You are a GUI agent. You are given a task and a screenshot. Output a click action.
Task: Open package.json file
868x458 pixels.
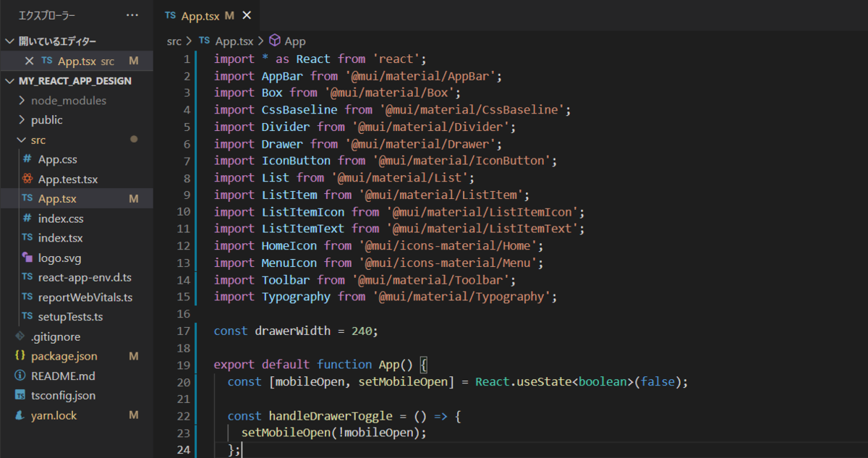click(64, 356)
